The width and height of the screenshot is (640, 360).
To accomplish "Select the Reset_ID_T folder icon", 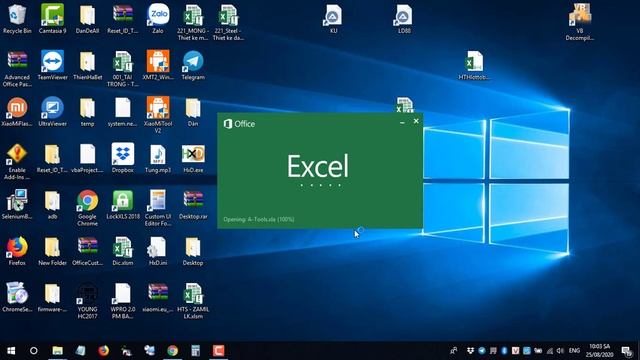I will 52,158.
